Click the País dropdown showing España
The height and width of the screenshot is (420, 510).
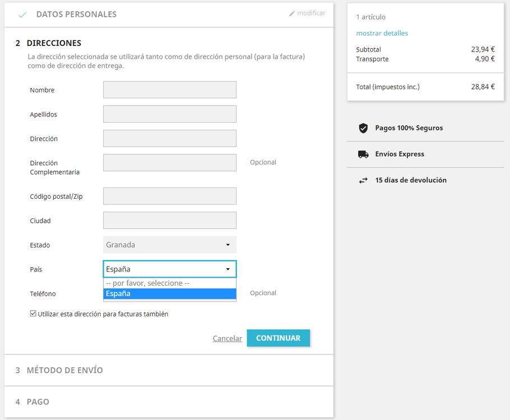169,269
